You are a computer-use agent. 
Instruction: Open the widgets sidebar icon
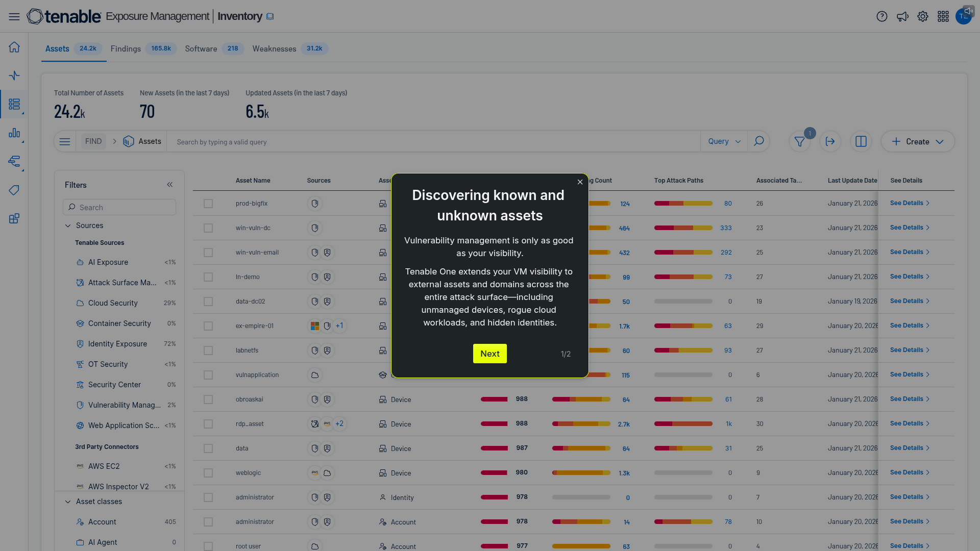click(14, 219)
